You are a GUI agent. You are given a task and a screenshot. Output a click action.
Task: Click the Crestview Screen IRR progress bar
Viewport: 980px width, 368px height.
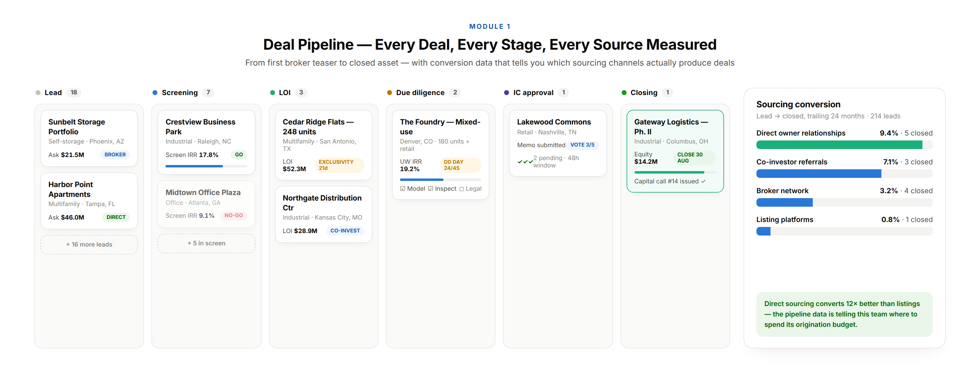[x=206, y=166]
